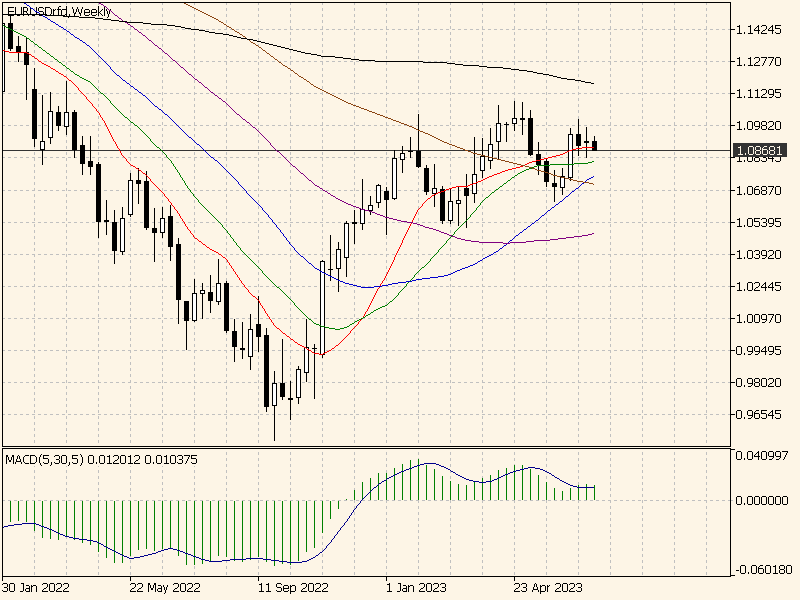
Task: Click the 11 Sep 2022 date label
Action: [x=293, y=588]
